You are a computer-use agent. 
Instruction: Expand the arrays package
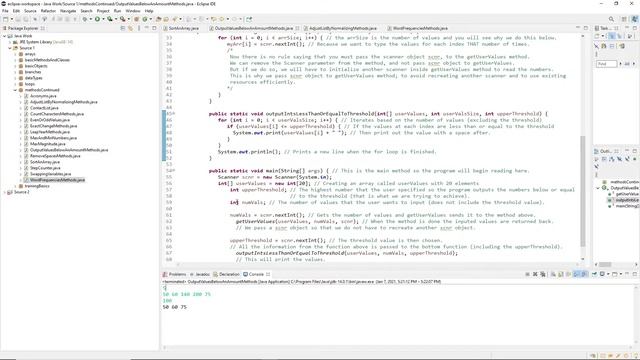15,54
